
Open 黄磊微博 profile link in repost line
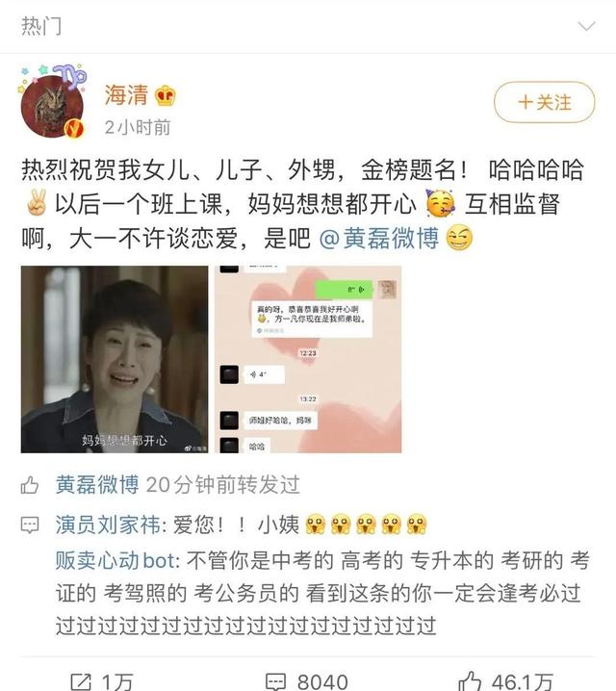tap(97, 485)
